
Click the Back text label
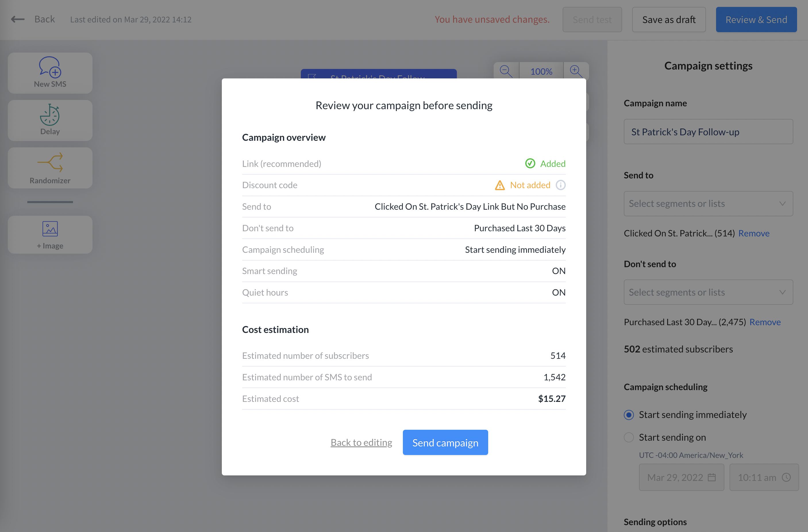pos(45,19)
